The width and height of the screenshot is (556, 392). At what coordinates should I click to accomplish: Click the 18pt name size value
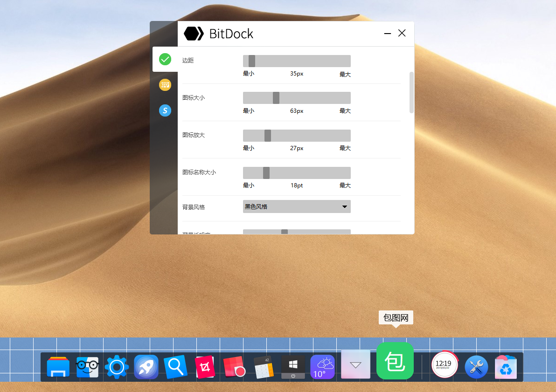coord(297,186)
